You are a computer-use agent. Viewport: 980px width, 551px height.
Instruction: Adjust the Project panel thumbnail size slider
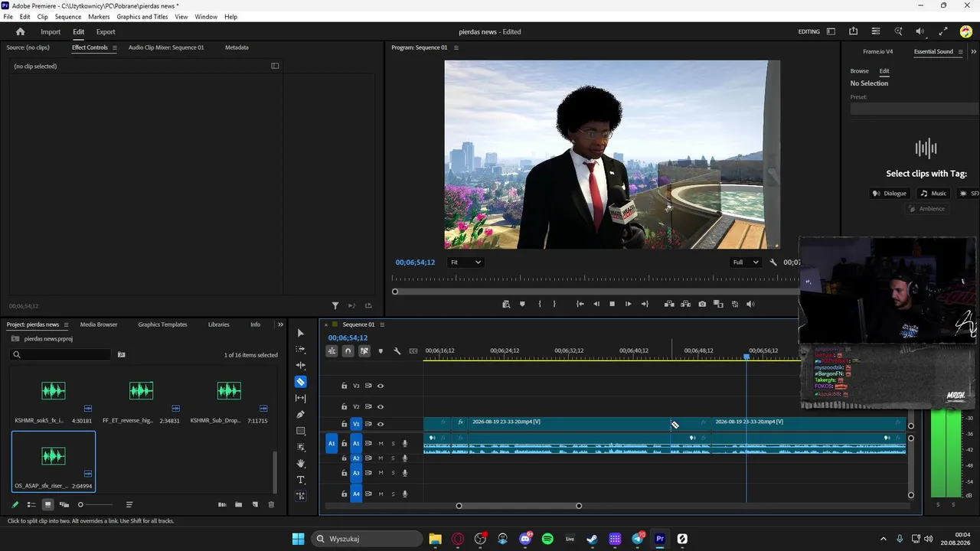pyautogui.click(x=94, y=504)
